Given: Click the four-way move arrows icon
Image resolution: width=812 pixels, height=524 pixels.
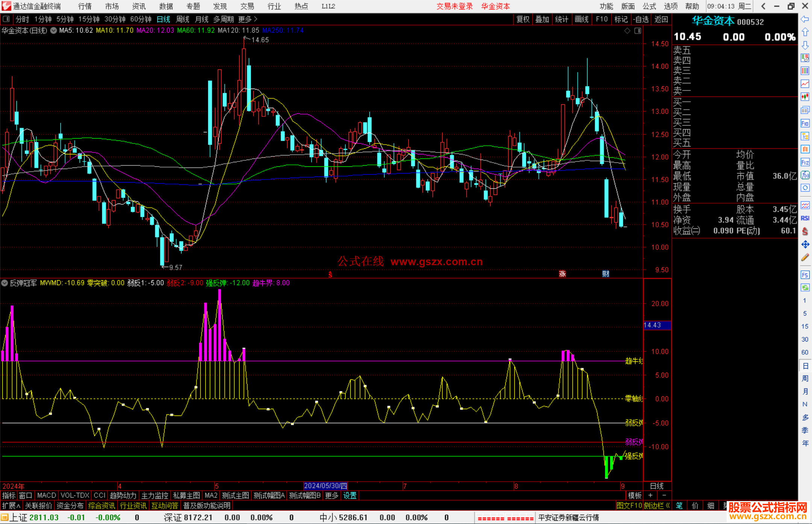Looking at the screenshot, I should (805, 244).
